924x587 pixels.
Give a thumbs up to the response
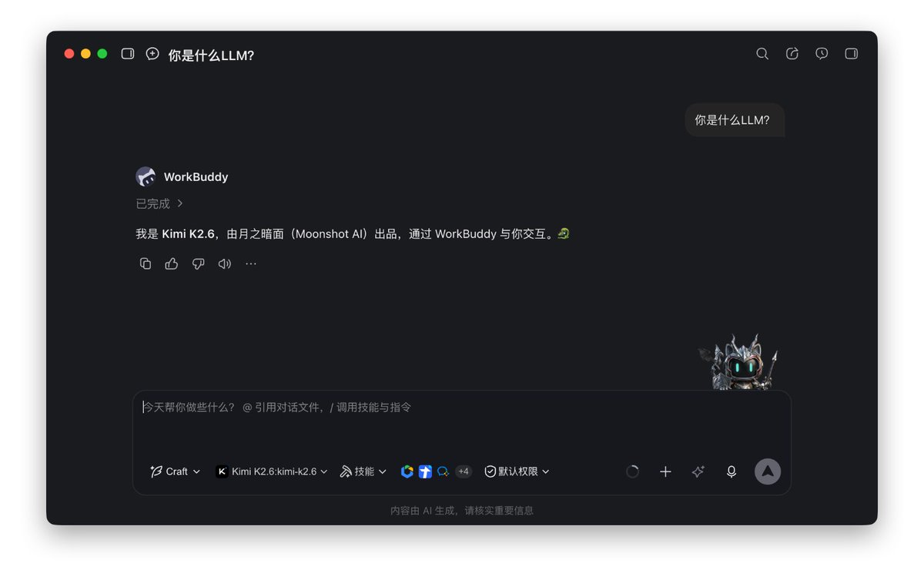172,263
